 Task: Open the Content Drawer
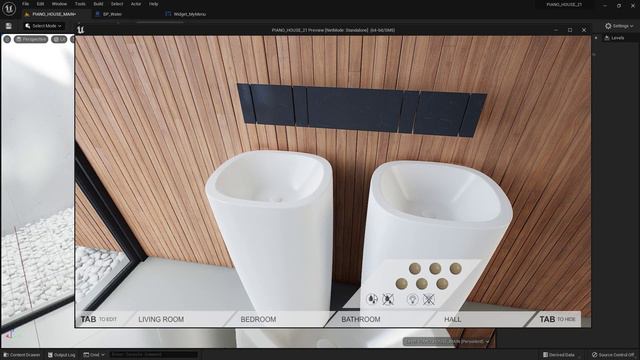[22, 355]
